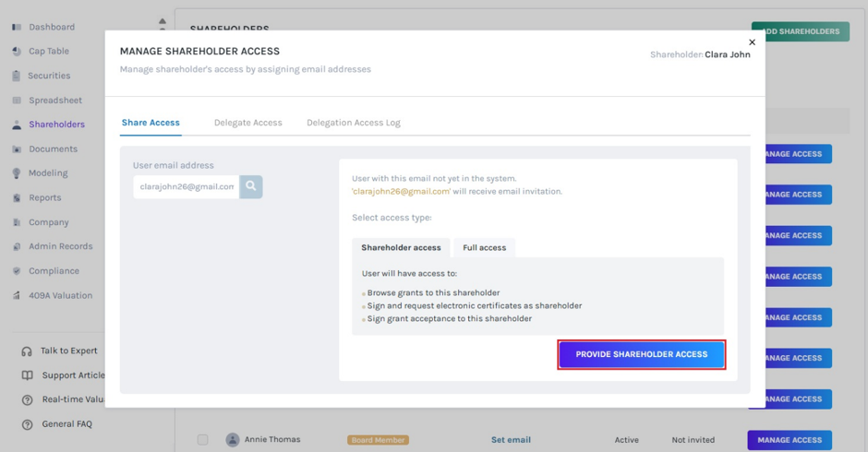Open Spreadsheet menu label
This screenshot has width=868, height=452.
click(x=55, y=101)
